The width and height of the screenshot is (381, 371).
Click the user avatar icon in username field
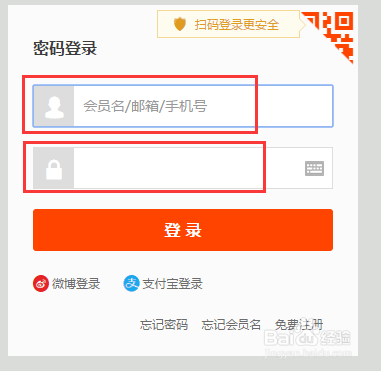[x=54, y=106]
